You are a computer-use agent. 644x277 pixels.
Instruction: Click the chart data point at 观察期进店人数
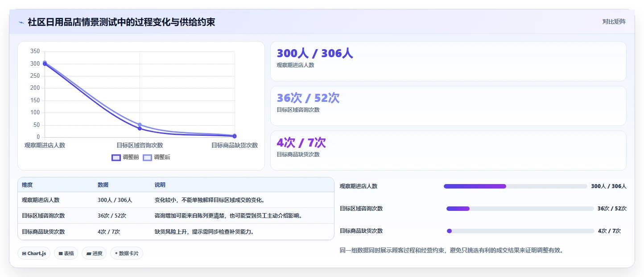click(x=45, y=63)
